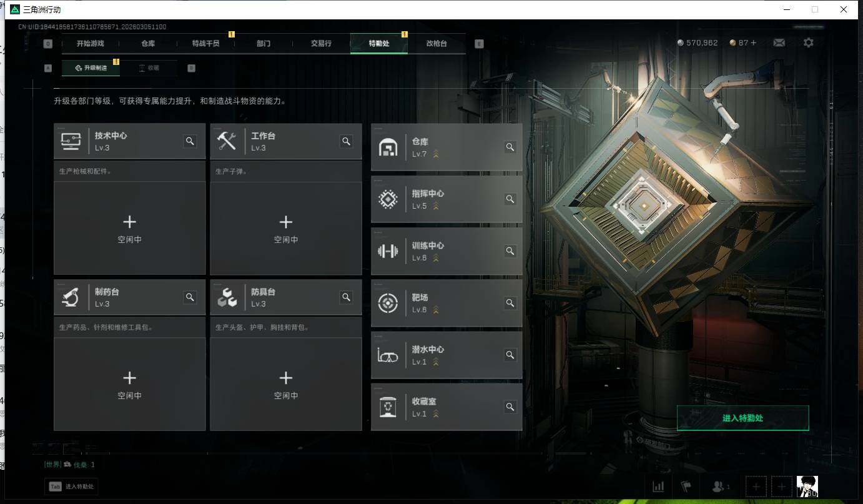The height and width of the screenshot is (504, 863).
Task: Switch to the 部门 tab
Action: [264, 44]
